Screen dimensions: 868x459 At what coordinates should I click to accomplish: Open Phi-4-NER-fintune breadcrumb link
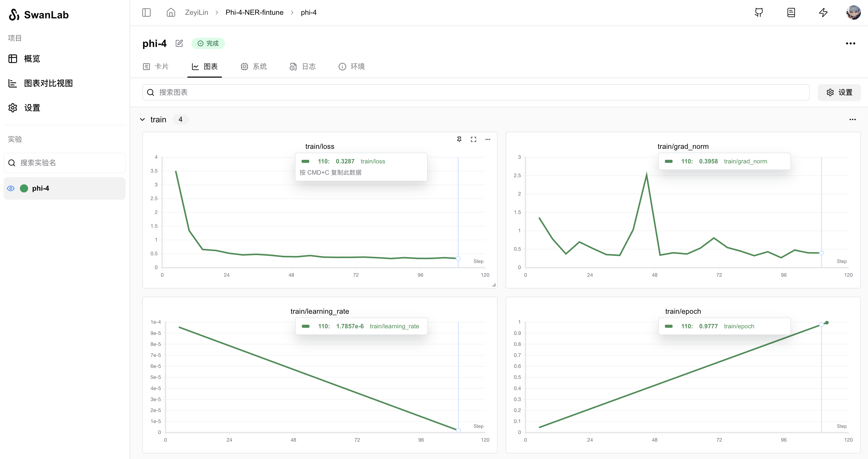254,13
